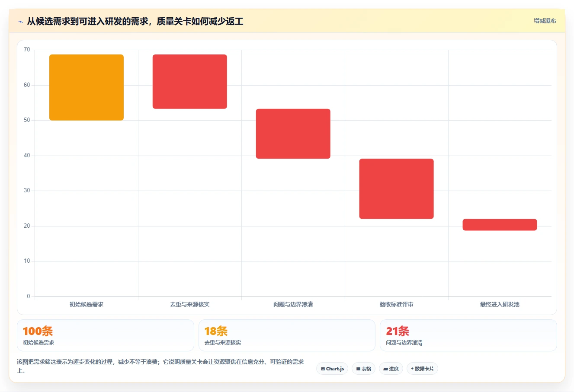Click the 去重与来源核实 axis label
The image size is (574, 392).
190,304
